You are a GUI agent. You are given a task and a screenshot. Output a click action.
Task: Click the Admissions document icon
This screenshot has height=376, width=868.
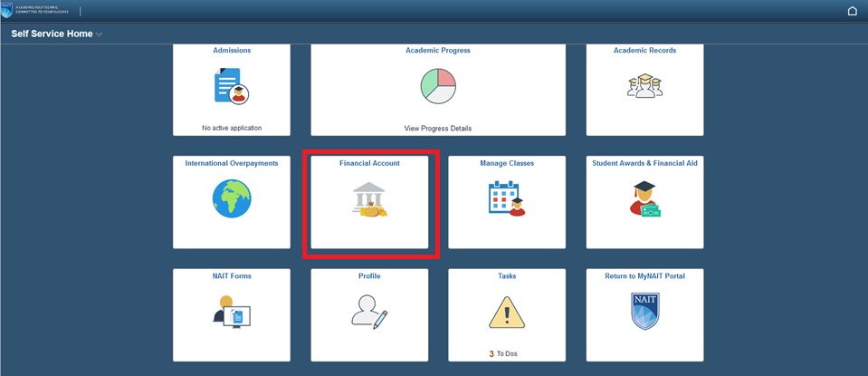click(231, 85)
